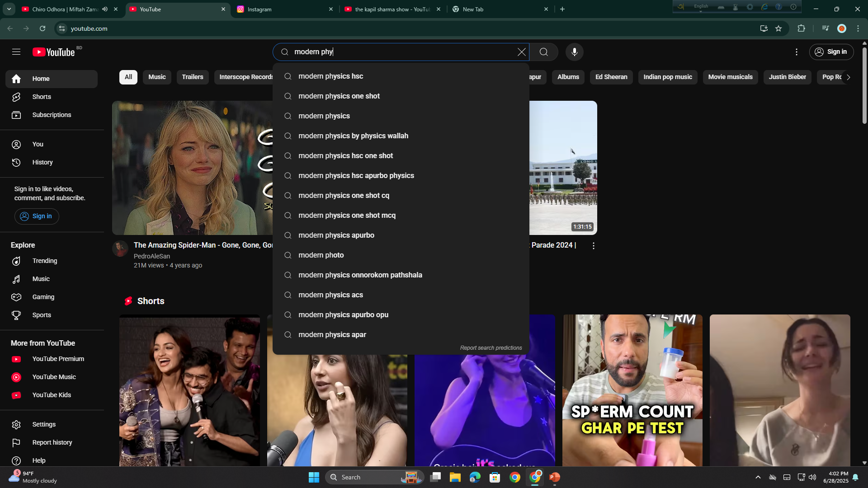Click the page vertical scrollbar

click(x=864, y=86)
